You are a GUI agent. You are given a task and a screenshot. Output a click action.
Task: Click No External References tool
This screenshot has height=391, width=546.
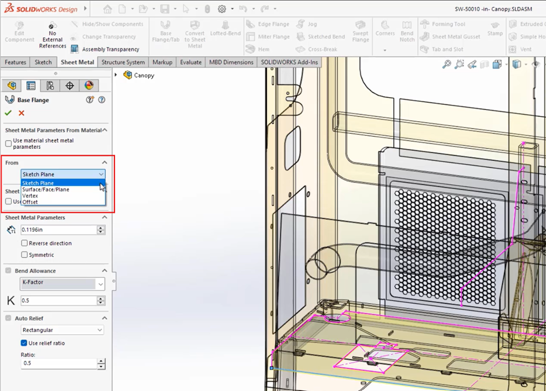[52, 35]
